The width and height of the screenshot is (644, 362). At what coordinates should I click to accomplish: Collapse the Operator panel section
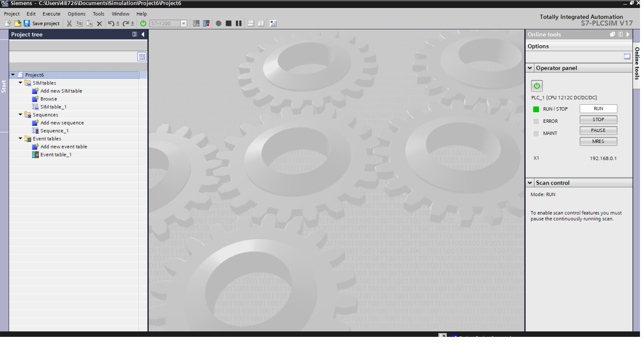530,68
